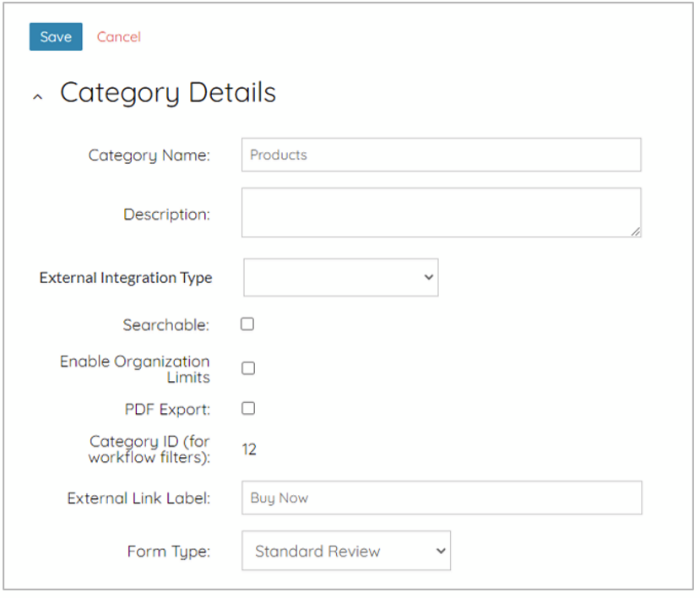Collapse the Category Details section chevron
Image resolution: width=700 pixels, height=598 pixels.
37,97
